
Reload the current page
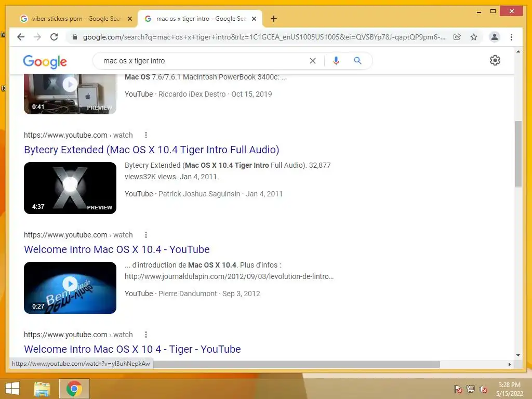pos(54,37)
